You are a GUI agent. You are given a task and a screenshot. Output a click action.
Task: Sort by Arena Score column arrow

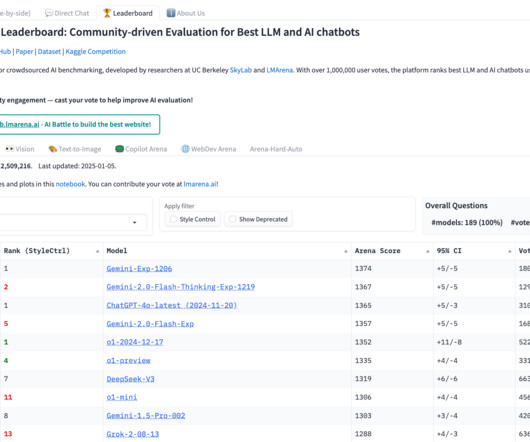coord(428,251)
